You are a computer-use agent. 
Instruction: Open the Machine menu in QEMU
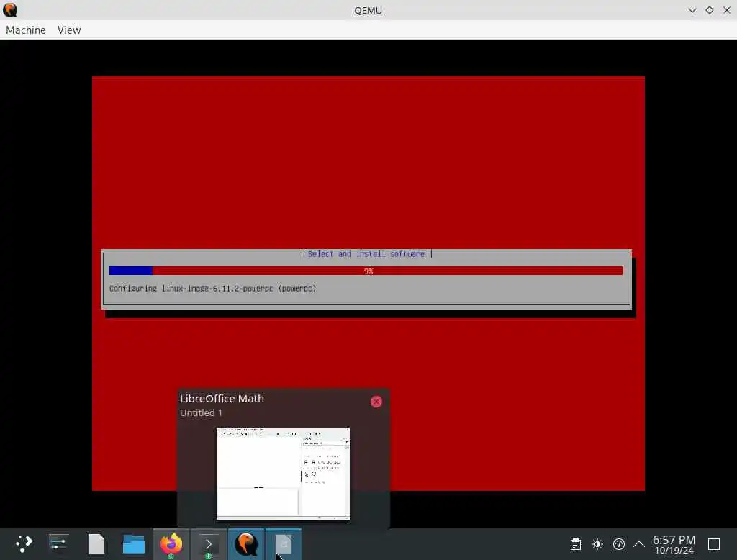[26, 30]
